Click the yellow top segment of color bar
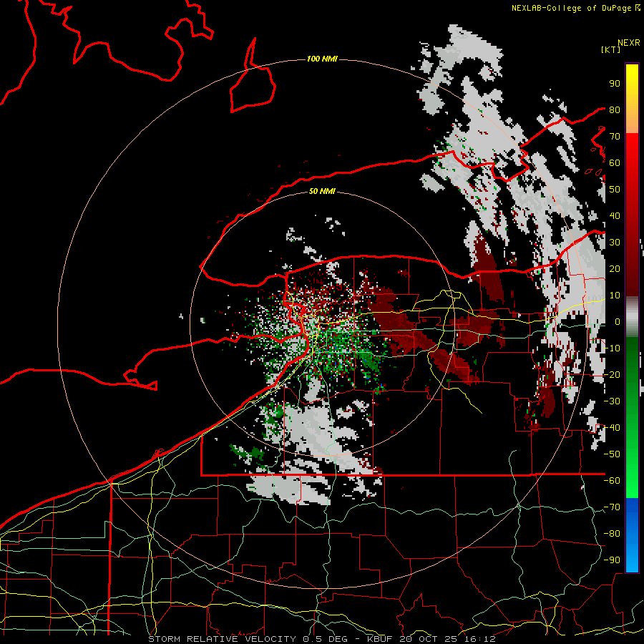 pos(632,99)
